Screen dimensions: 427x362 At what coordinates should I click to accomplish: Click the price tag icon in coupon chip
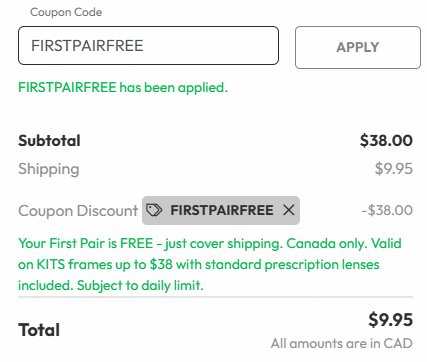point(154,210)
